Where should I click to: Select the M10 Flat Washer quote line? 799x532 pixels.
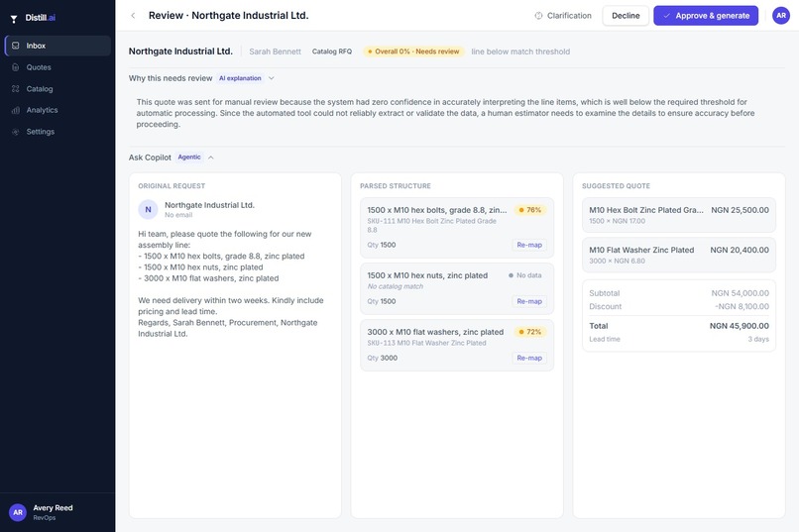[x=679, y=255]
